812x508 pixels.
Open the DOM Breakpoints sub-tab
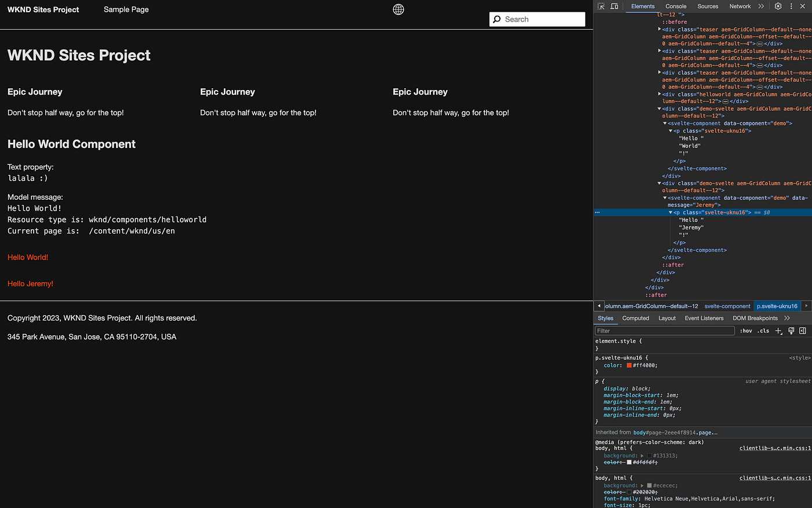(x=755, y=318)
